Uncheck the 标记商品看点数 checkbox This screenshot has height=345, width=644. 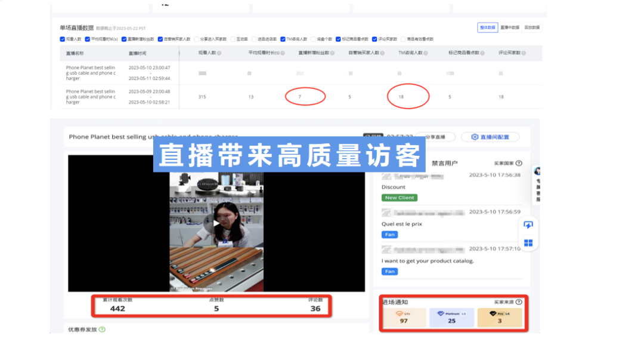(339, 39)
